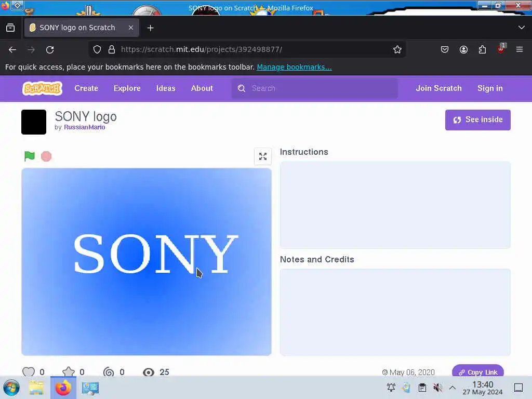Screen dimensions: 532x399
Task: Go forward using the browser forward arrow
Action: 31,49
